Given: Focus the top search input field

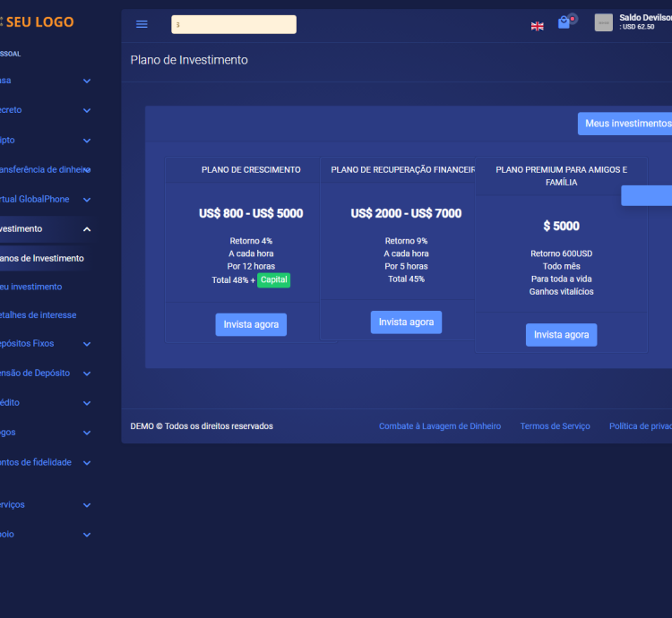Looking at the screenshot, I should [234, 25].
